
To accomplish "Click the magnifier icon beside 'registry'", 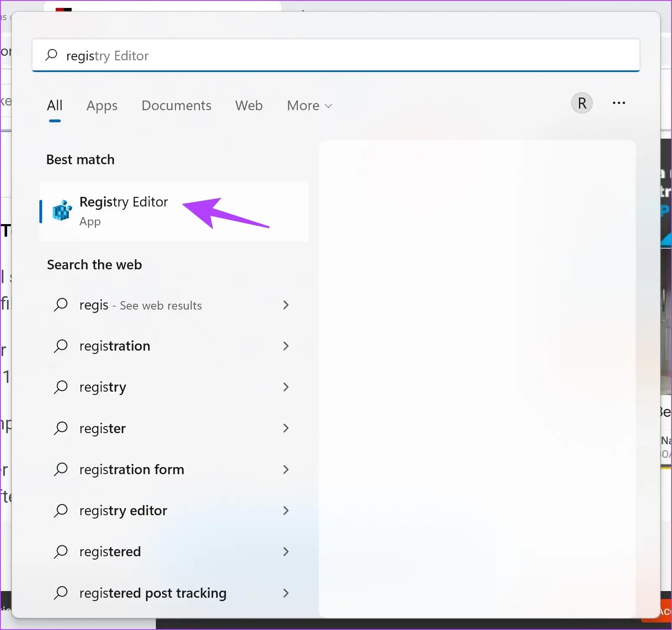I will [61, 387].
